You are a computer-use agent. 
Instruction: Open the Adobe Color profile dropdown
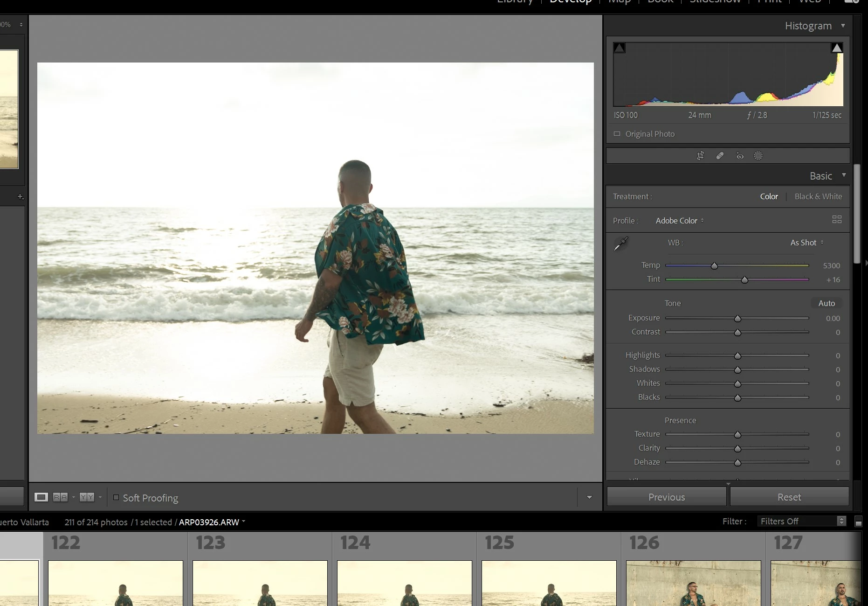(x=680, y=221)
